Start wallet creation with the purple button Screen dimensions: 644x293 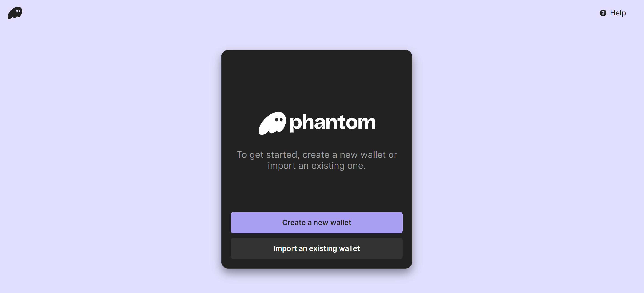(x=317, y=222)
